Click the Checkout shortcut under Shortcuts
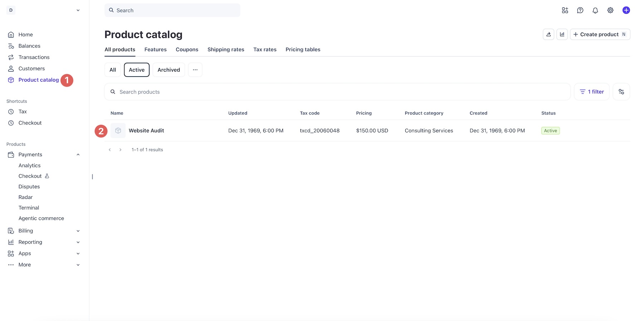 30,123
